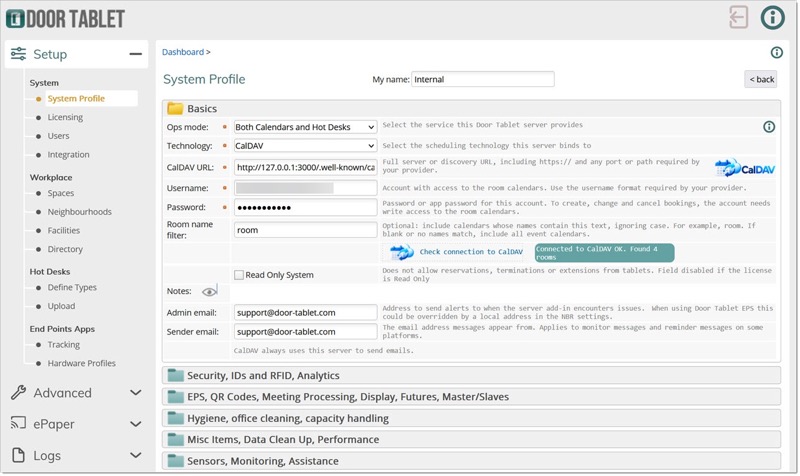This screenshot has width=800, height=476.
Task: Click the Door Tablet logo
Action: tap(65, 19)
